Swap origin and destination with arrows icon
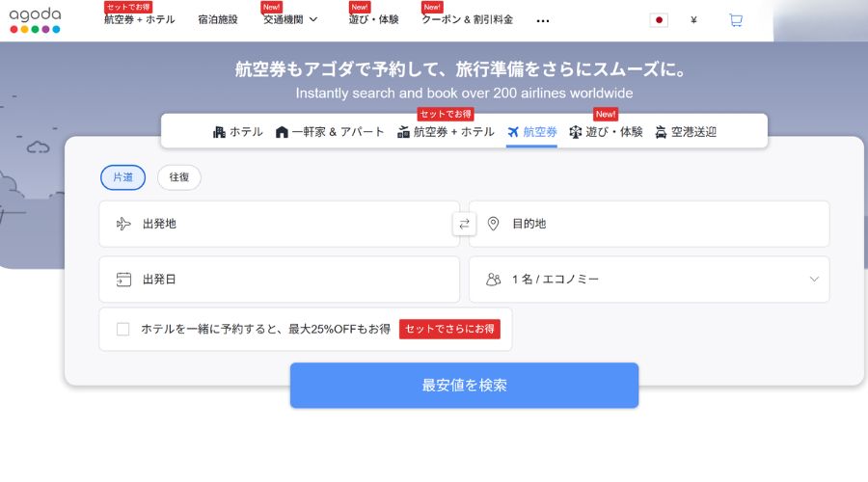This screenshot has height=482, width=868. click(x=465, y=224)
